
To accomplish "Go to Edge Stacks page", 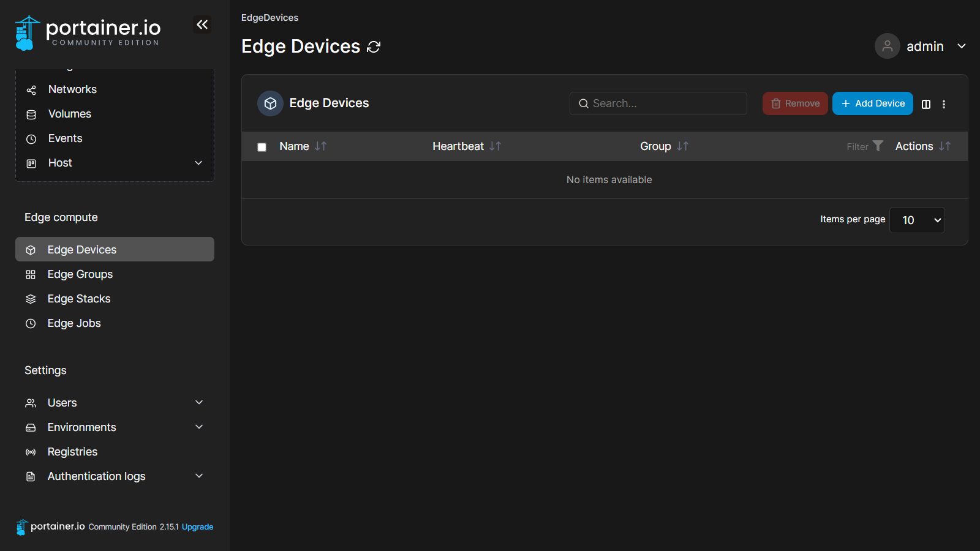I will (x=79, y=299).
